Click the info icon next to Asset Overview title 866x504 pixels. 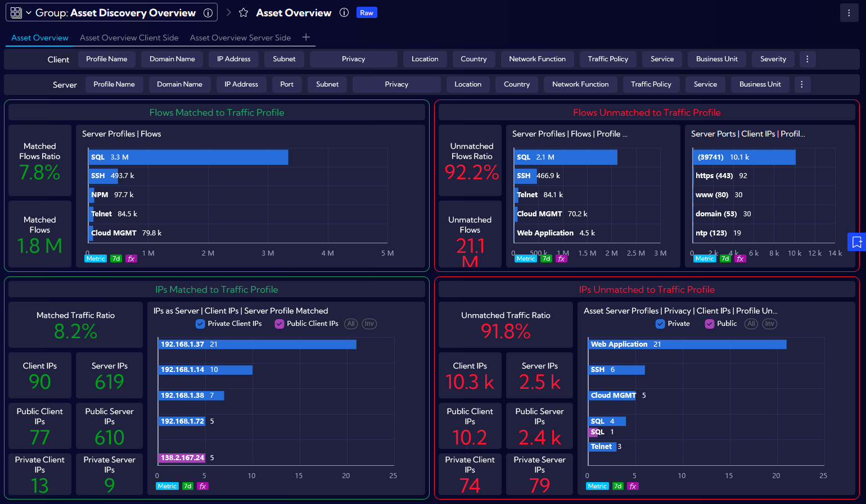click(344, 13)
